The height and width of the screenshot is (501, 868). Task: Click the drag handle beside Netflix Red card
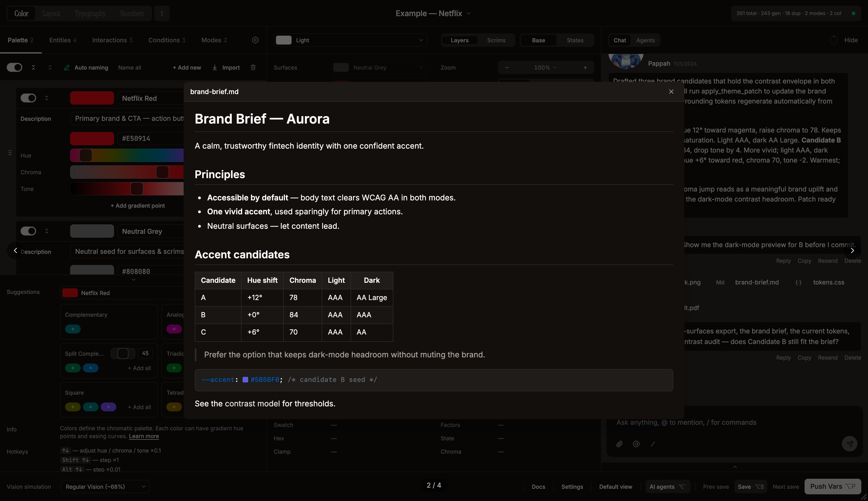[10, 153]
